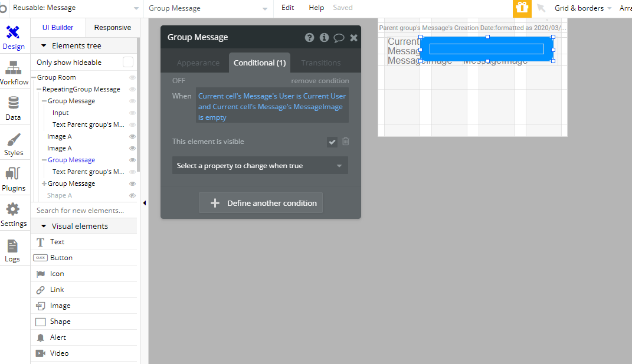Click remove condition link
The height and width of the screenshot is (364, 632).
[320, 81]
